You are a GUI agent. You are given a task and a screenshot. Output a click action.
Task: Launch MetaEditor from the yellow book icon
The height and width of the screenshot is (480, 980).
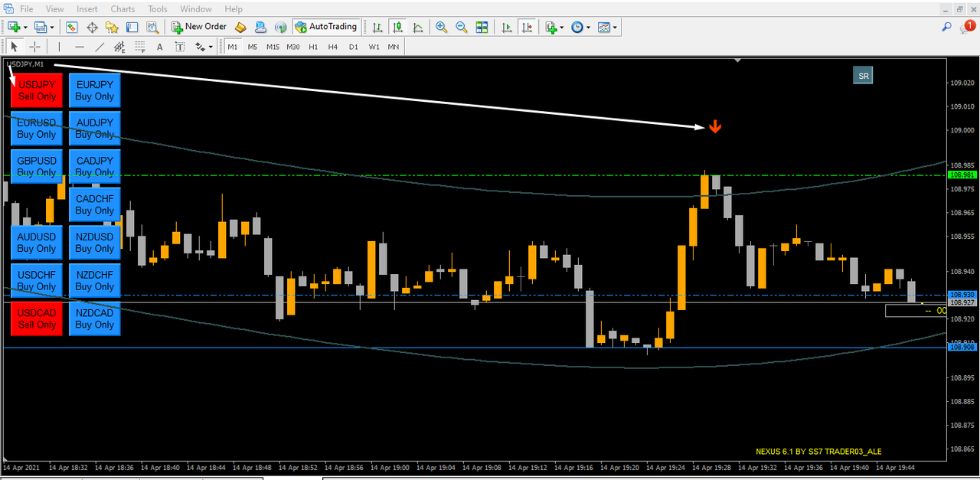tap(240, 27)
